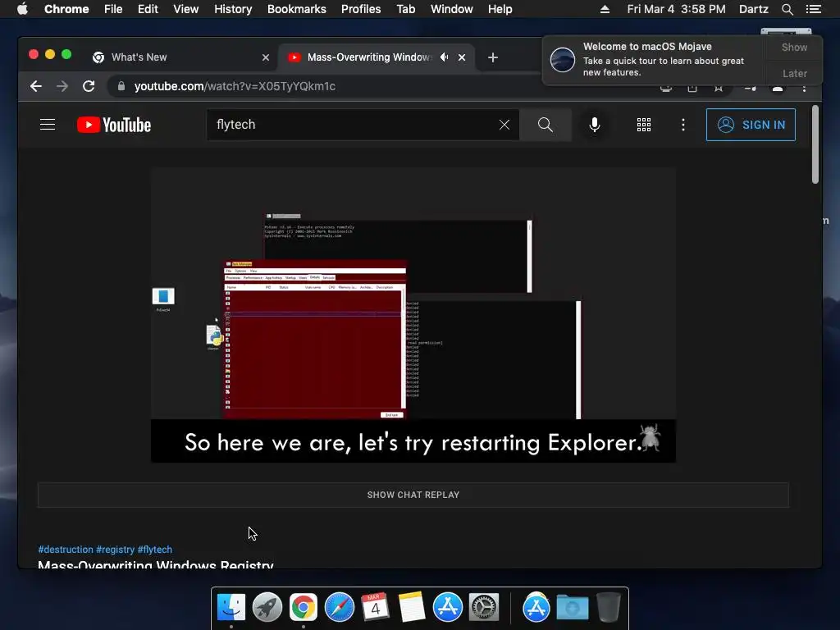
Task: Bookmark this page with the star icon
Action: click(x=719, y=87)
